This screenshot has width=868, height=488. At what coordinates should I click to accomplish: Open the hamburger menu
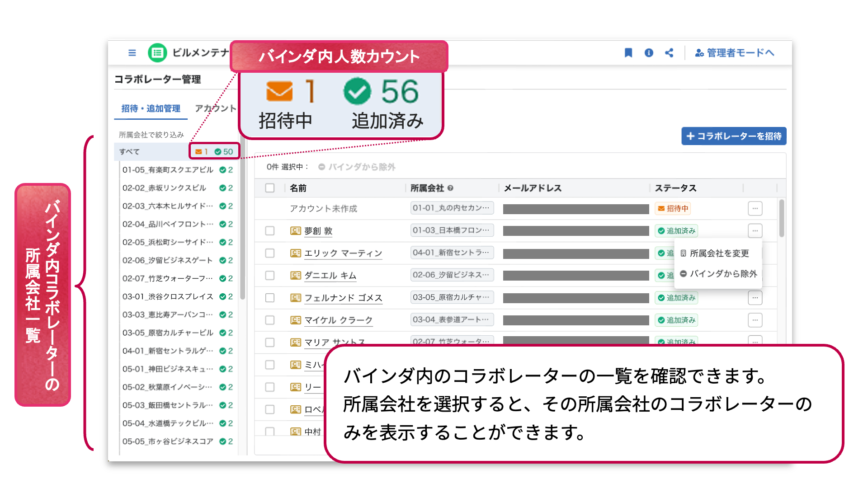[132, 53]
